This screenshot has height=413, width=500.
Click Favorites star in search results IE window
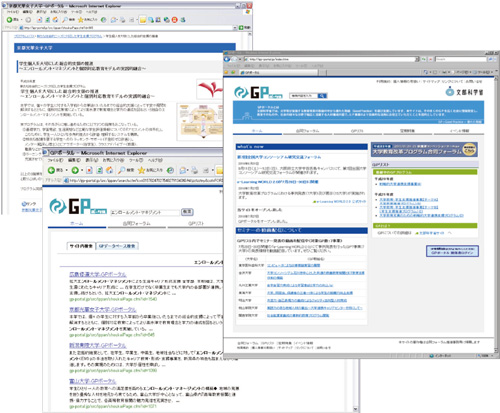[141, 170]
